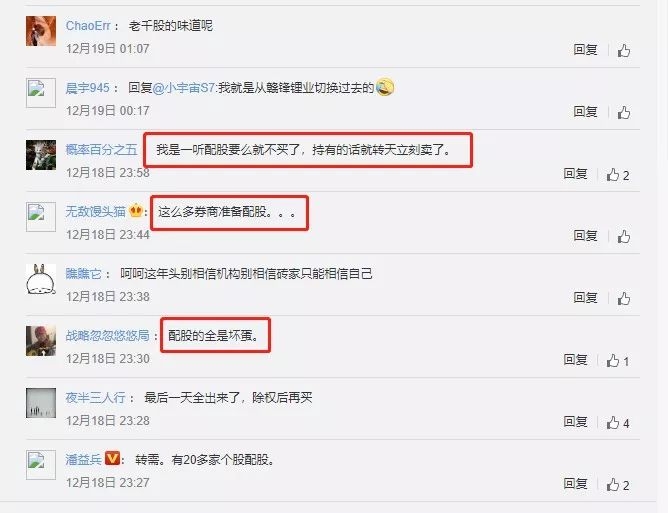Open the @小宇宙S7 mention link

184,88
